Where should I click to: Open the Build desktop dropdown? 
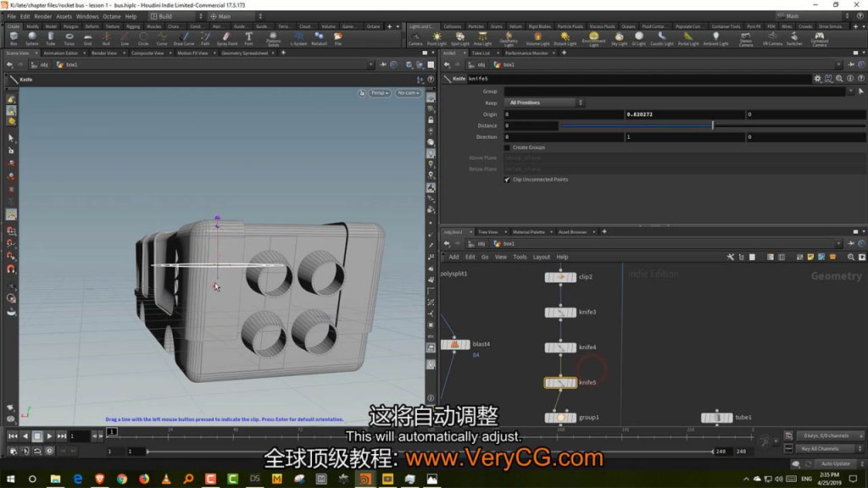point(176,17)
